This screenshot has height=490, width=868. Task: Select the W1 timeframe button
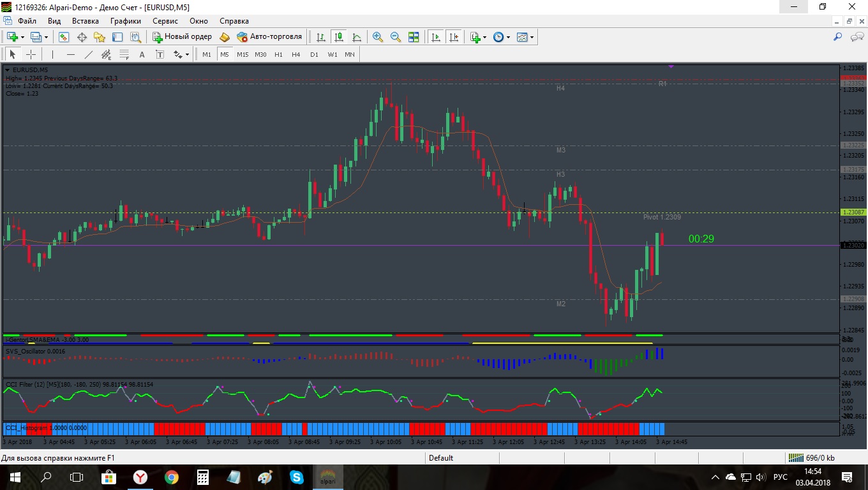point(333,54)
